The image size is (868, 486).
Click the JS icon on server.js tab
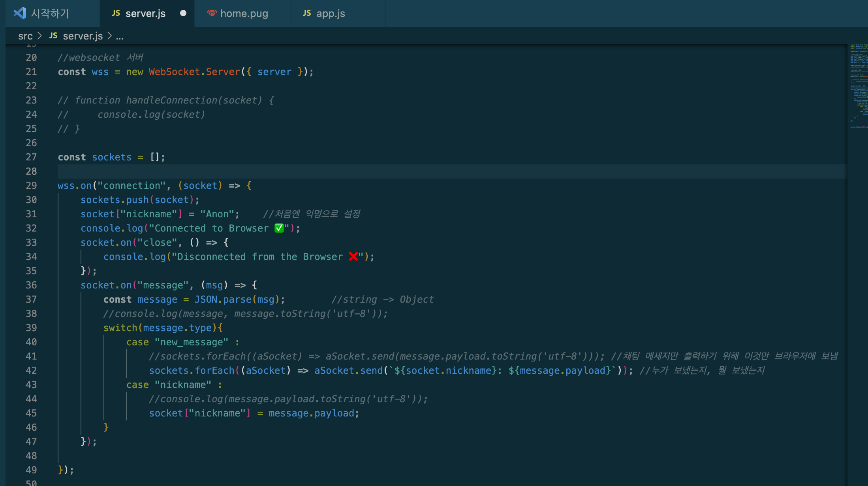(116, 13)
